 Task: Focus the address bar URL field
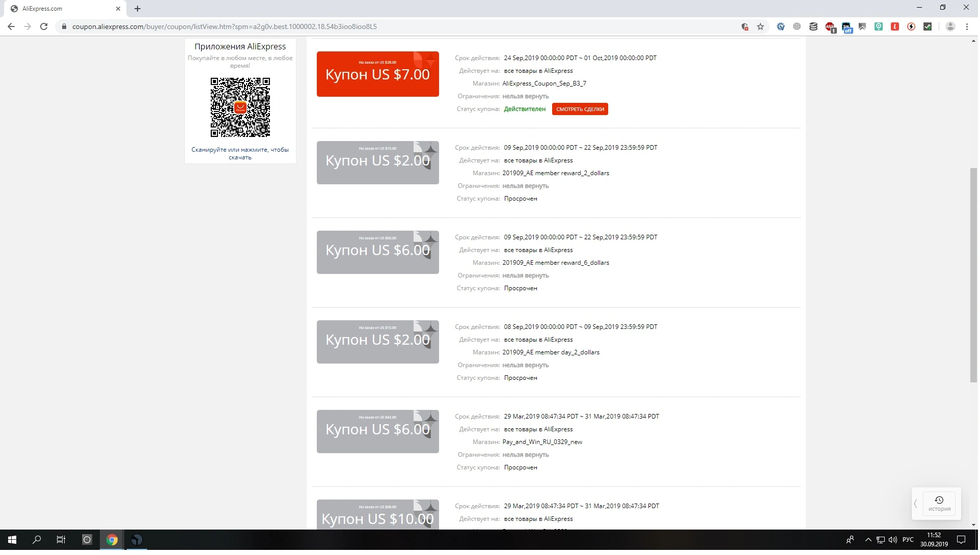pyautogui.click(x=397, y=26)
